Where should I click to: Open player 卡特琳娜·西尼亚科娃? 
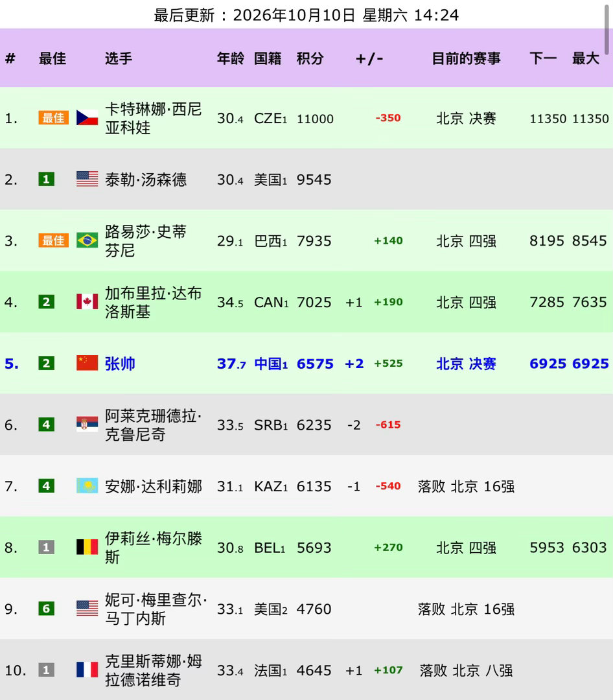pos(153,119)
